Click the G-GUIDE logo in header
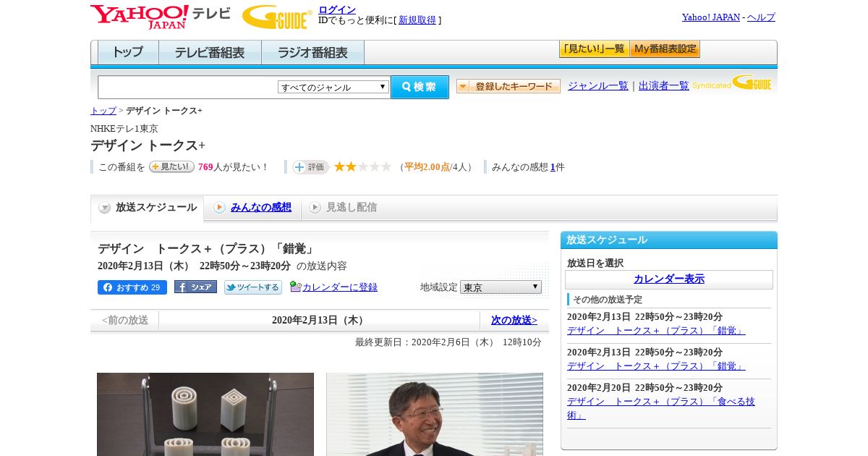Image resolution: width=868 pixels, height=456 pixels. pos(277,17)
